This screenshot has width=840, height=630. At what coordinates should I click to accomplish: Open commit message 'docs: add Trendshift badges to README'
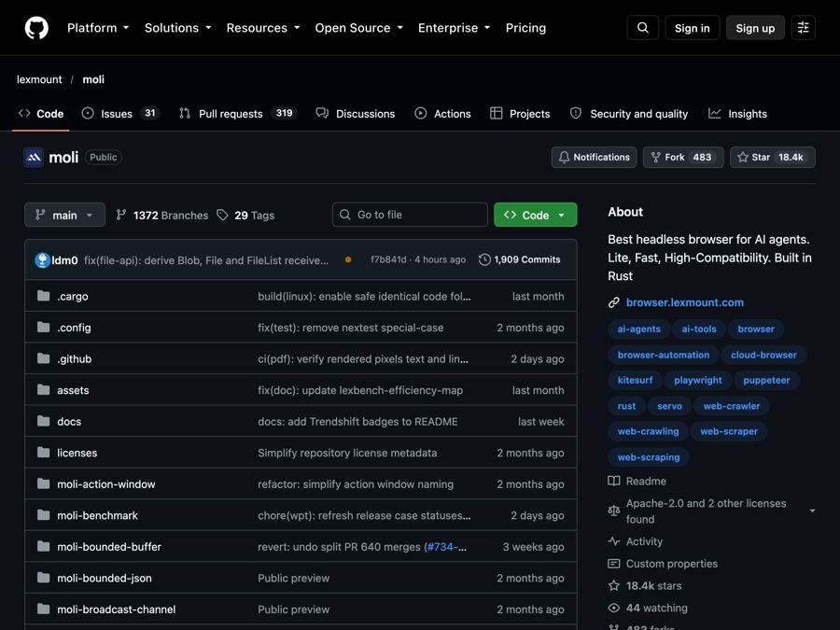pos(357,422)
